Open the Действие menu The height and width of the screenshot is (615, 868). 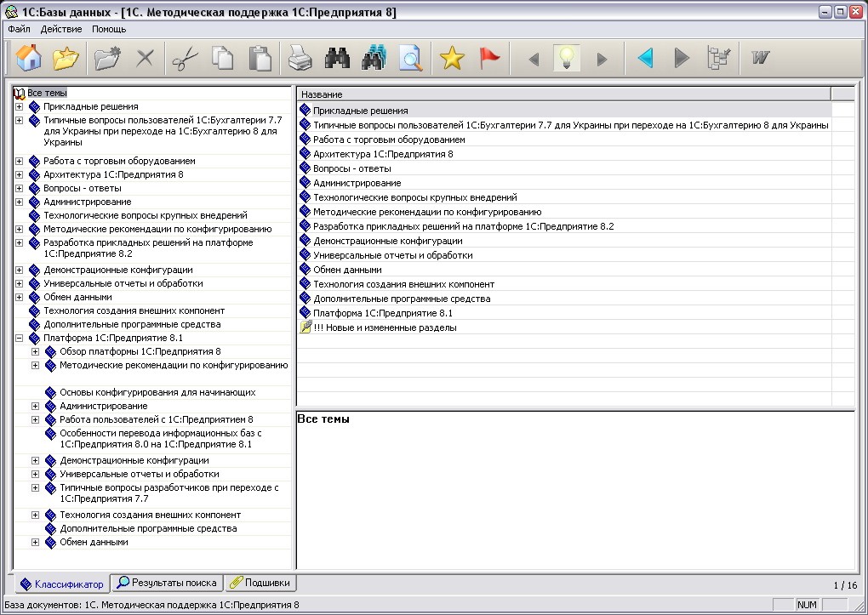(x=61, y=29)
